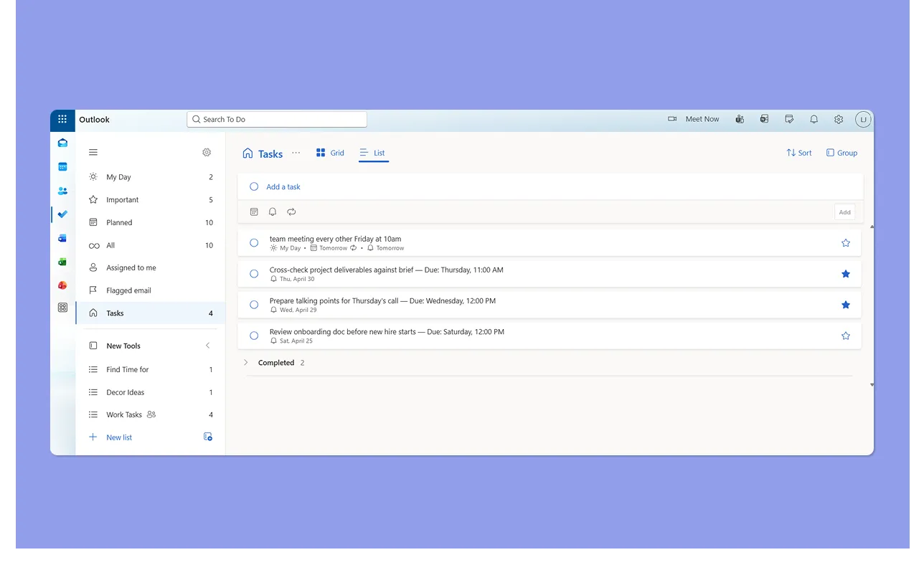
Task: Open the Decor Ideas list
Action: tap(151, 392)
